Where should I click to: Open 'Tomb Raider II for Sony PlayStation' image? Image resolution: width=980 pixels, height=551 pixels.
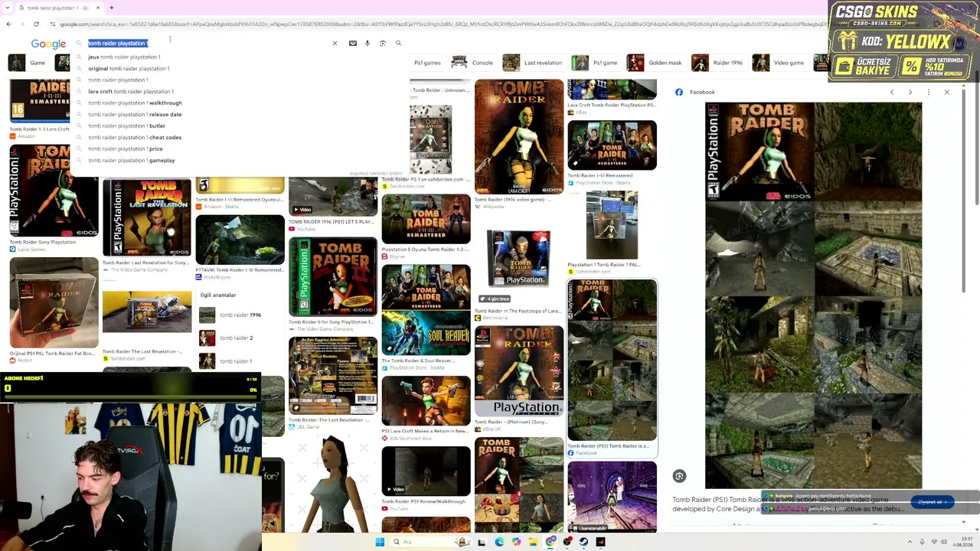(x=332, y=277)
